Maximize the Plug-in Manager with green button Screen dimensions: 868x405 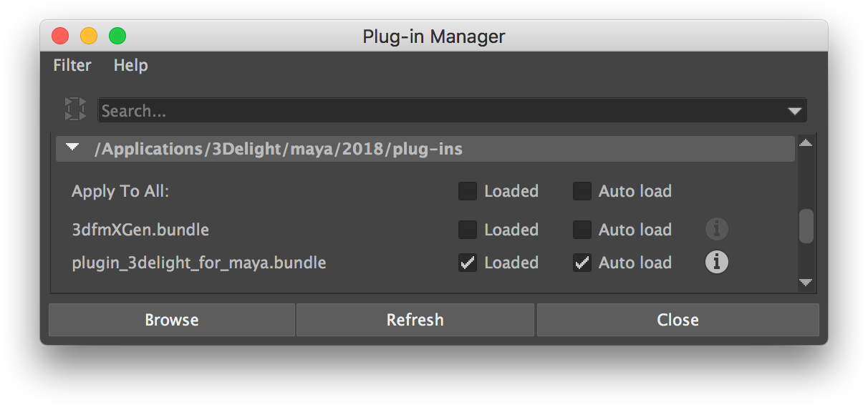click(x=117, y=36)
